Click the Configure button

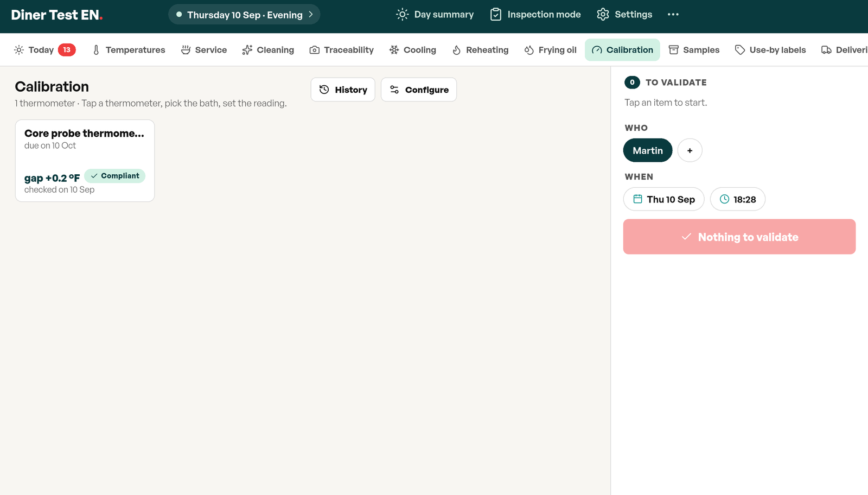(x=419, y=90)
